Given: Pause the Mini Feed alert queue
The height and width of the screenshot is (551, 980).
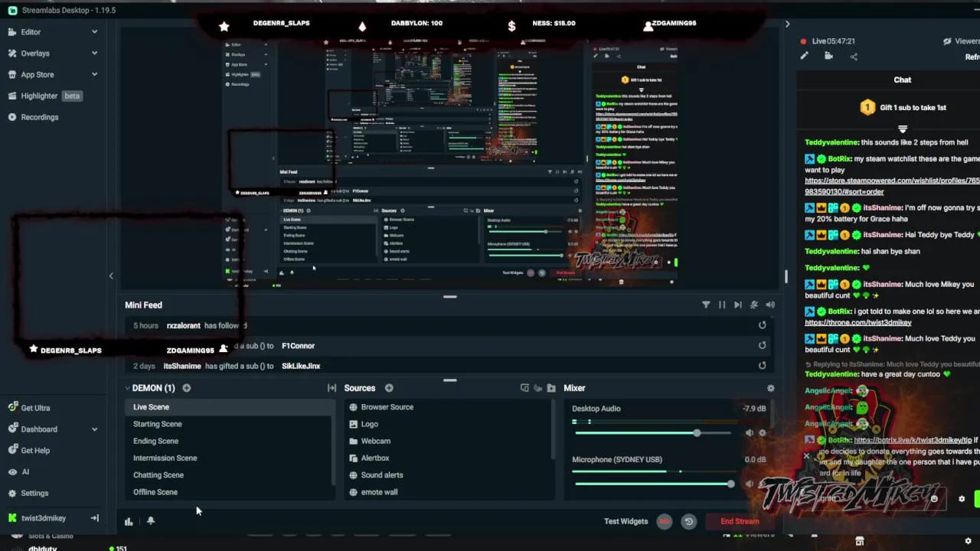Looking at the screenshot, I should pos(722,305).
